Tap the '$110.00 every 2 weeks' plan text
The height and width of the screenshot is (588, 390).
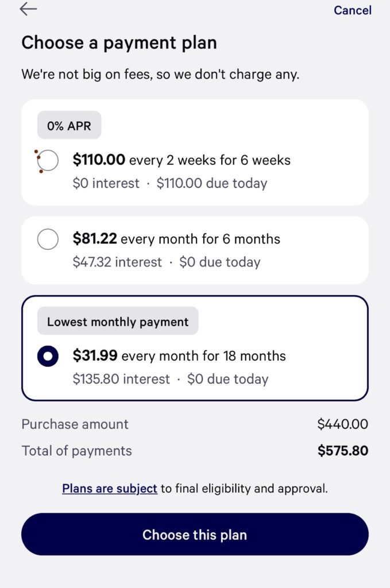click(x=182, y=160)
